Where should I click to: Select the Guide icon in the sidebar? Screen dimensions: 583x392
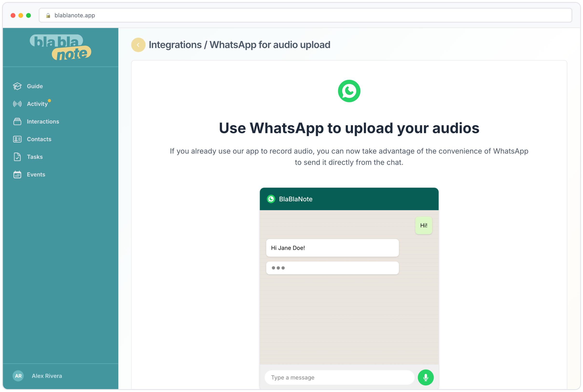17,86
